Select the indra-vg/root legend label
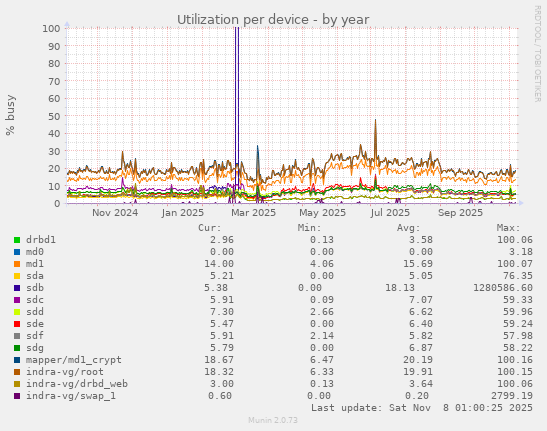The width and height of the screenshot is (547, 431). coord(65,372)
